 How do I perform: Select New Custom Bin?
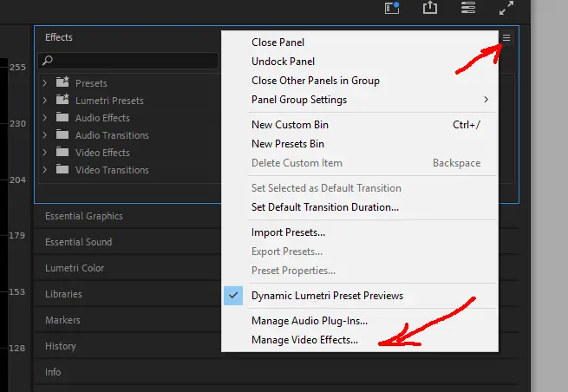coord(360,125)
